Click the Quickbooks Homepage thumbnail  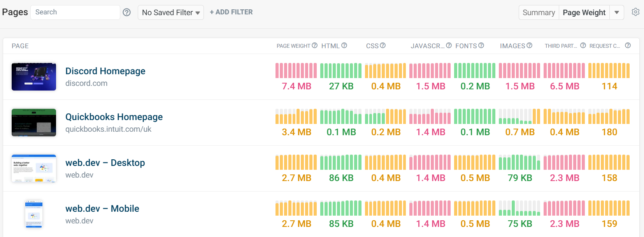tap(34, 122)
